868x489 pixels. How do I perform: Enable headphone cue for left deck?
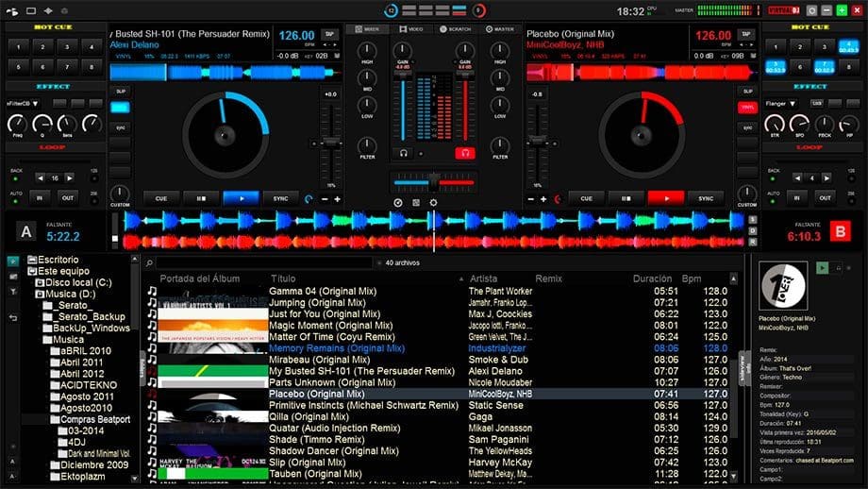point(404,153)
